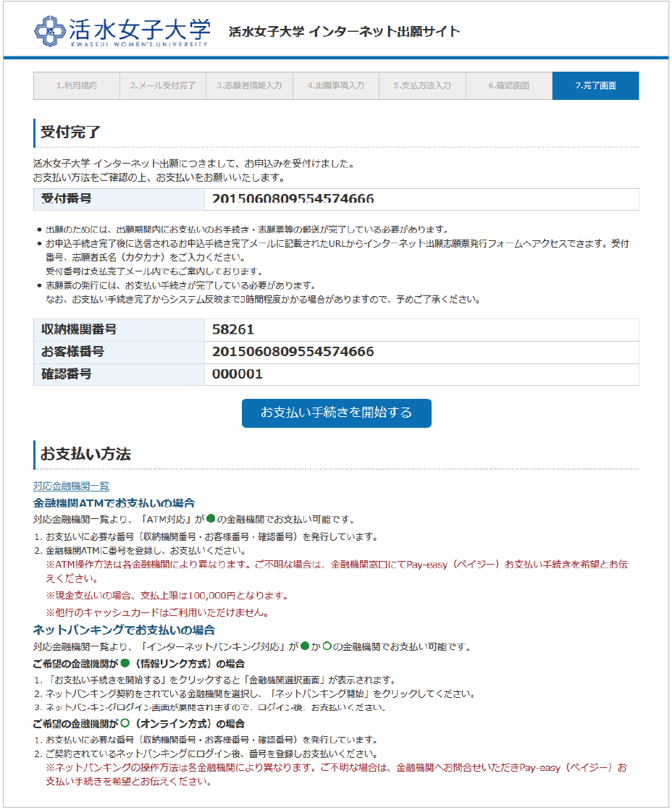Click the Kwassui Women's University logo
672x810 pixels.
point(122,30)
